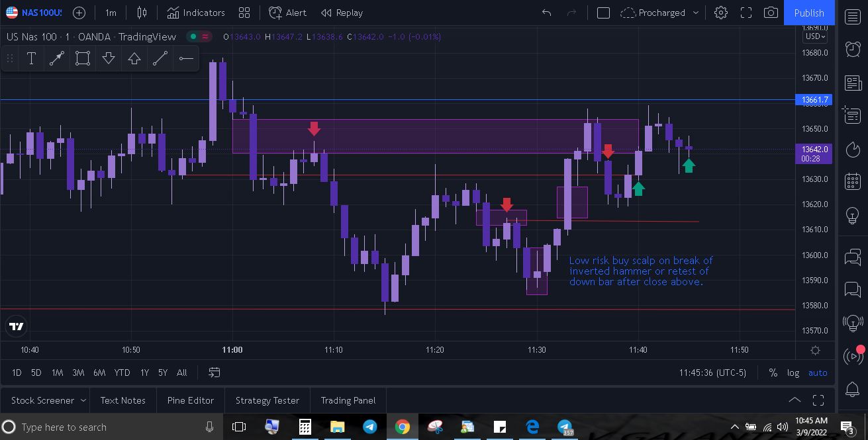Toggle percent scale mode
The width and height of the screenshot is (868, 440).
[773, 373]
